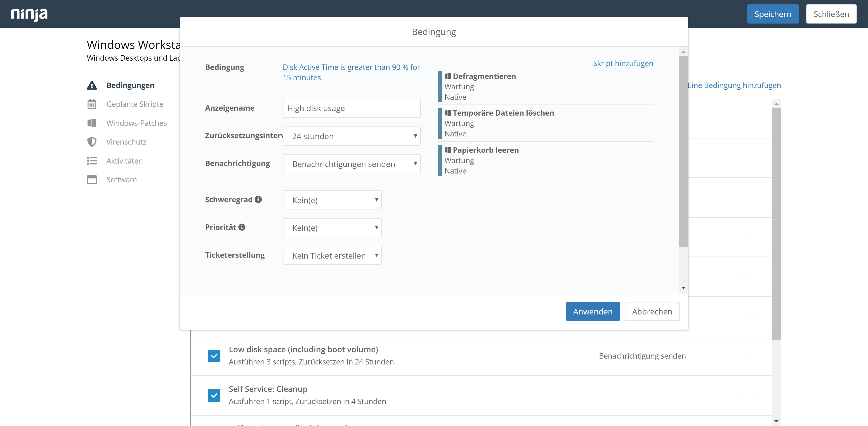Click the Skript hinzufügen link
The image size is (868, 426).
pyautogui.click(x=623, y=63)
